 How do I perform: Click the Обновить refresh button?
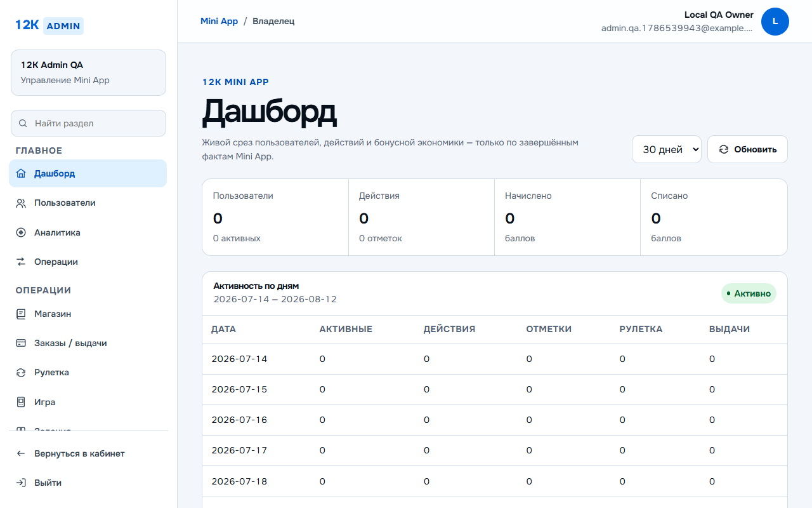click(x=747, y=149)
